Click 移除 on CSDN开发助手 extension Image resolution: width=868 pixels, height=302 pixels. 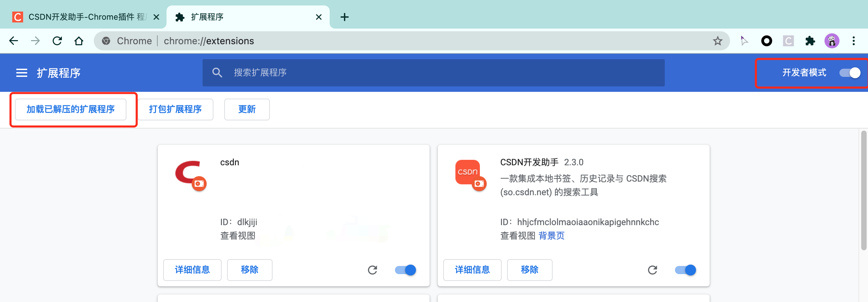tap(530, 270)
